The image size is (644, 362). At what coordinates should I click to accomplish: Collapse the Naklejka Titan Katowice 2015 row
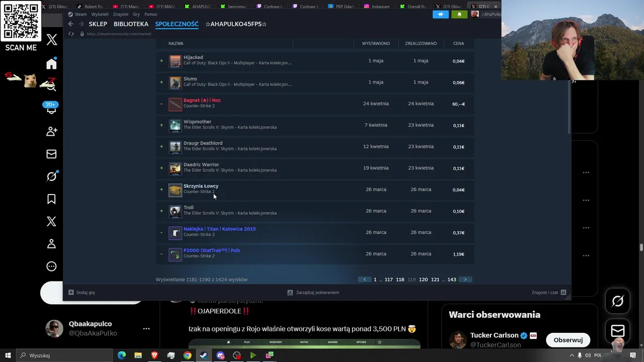(x=162, y=233)
